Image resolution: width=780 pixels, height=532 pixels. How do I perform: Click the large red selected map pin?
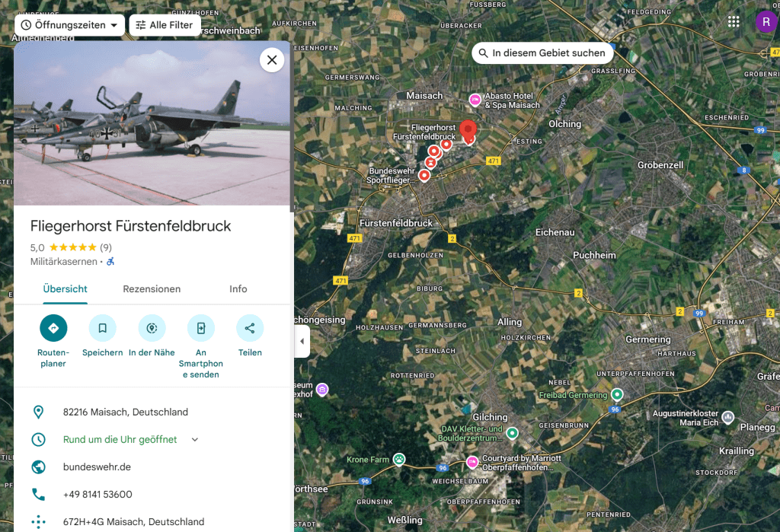(468, 130)
